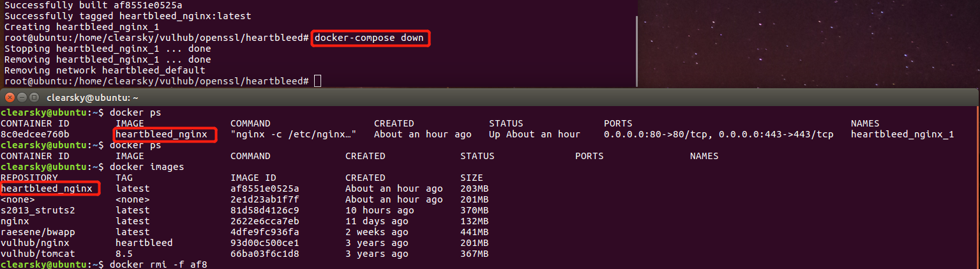Click the REPOSITORY column header
Viewport: 980px width, 269px height.
coord(29,178)
